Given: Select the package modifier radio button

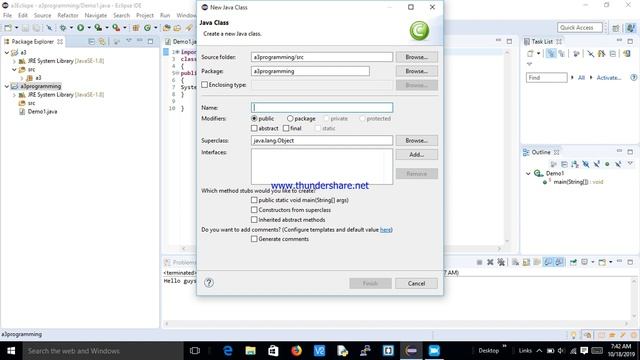Looking at the screenshot, I should (290, 118).
